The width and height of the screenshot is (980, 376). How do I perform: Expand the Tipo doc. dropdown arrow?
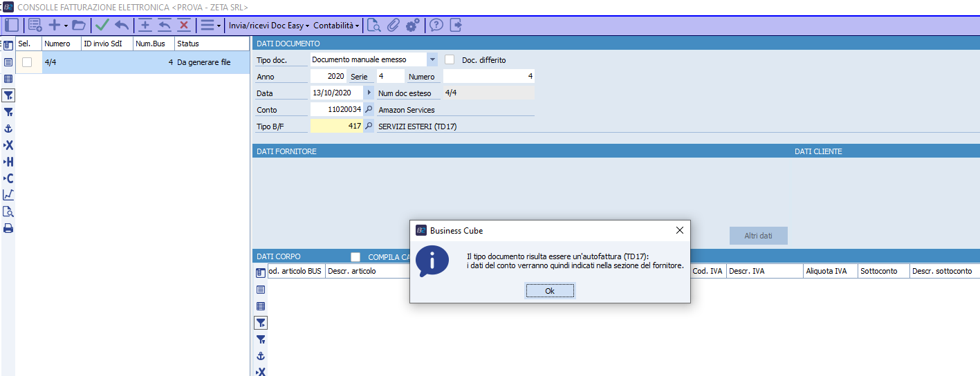[x=432, y=59]
